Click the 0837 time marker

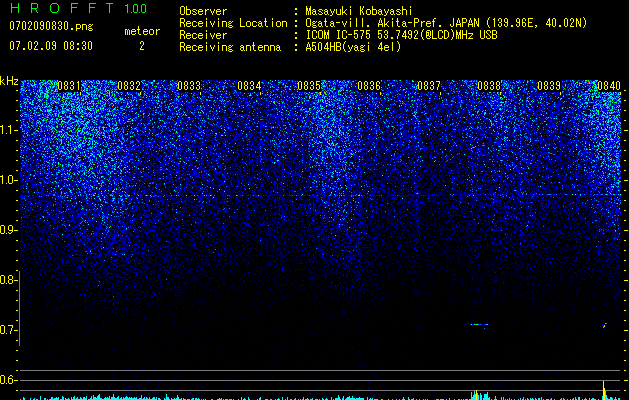429,86
